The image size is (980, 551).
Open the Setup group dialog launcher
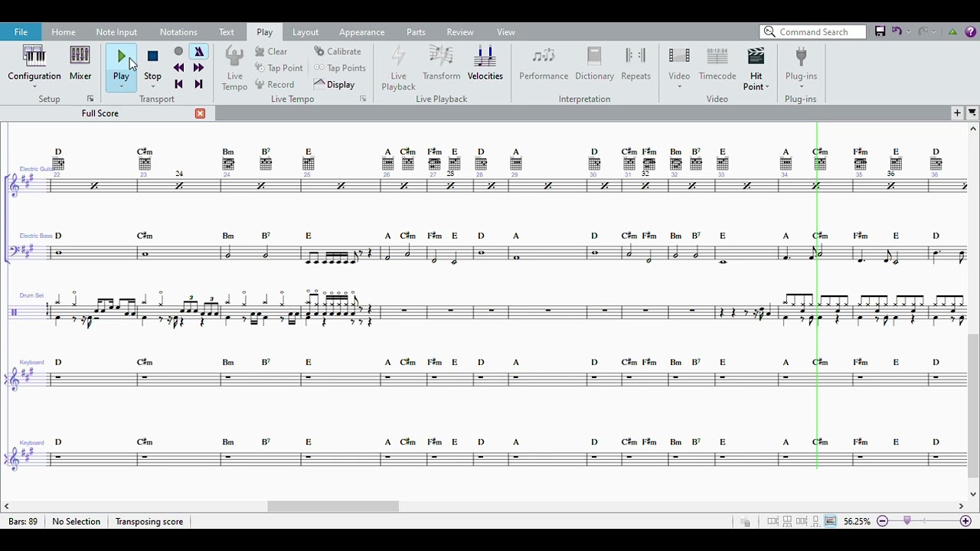(x=90, y=99)
